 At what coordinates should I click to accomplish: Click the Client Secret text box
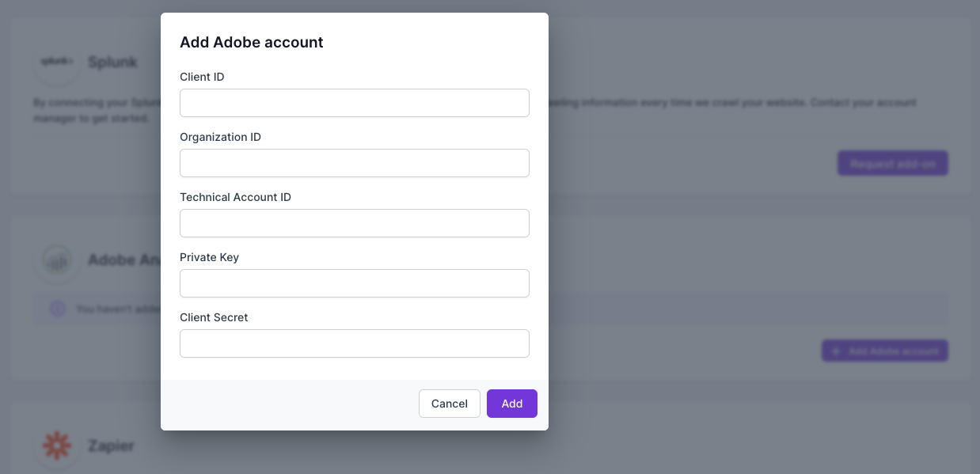pyautogui.click(x=354, y=343)
